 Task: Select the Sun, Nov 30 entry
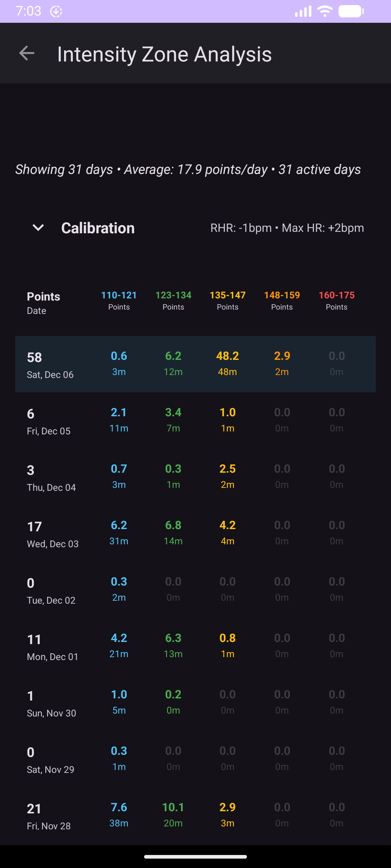195,703
